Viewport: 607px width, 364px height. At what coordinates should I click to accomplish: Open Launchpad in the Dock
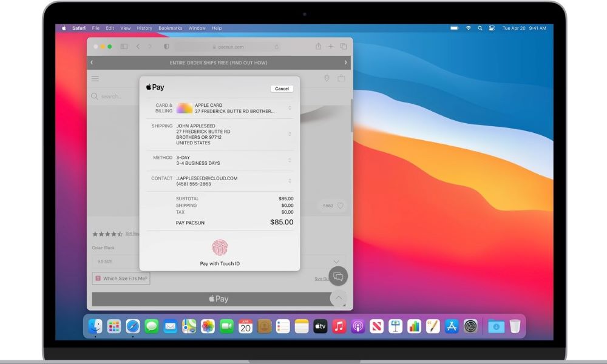coord(114,326)
